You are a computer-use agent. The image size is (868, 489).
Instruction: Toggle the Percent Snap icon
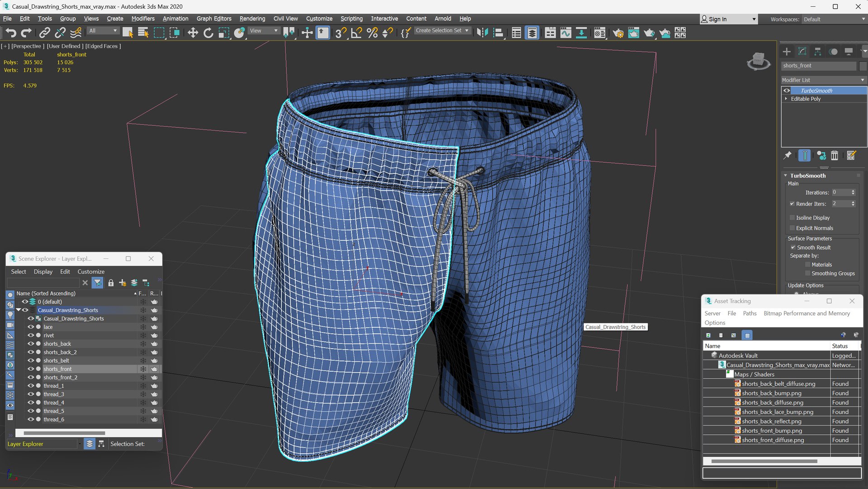pos(372,33)
